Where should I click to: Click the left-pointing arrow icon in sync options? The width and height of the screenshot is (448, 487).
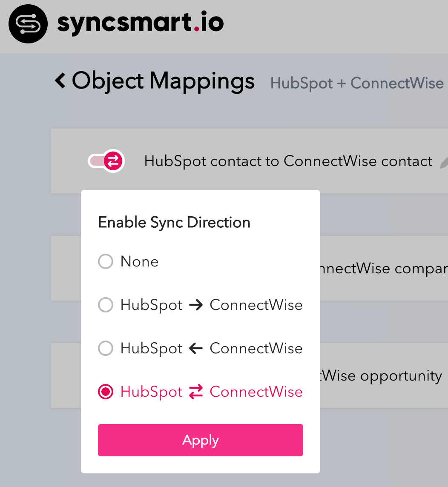[x=196, y=348]
